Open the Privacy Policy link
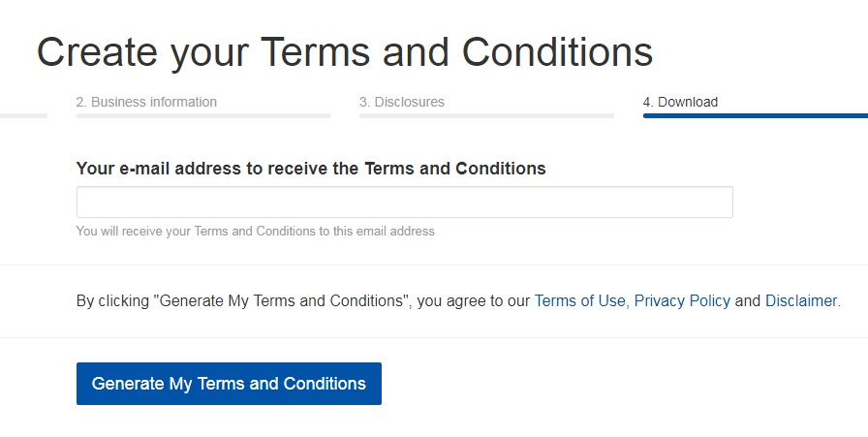 point(682,300)
